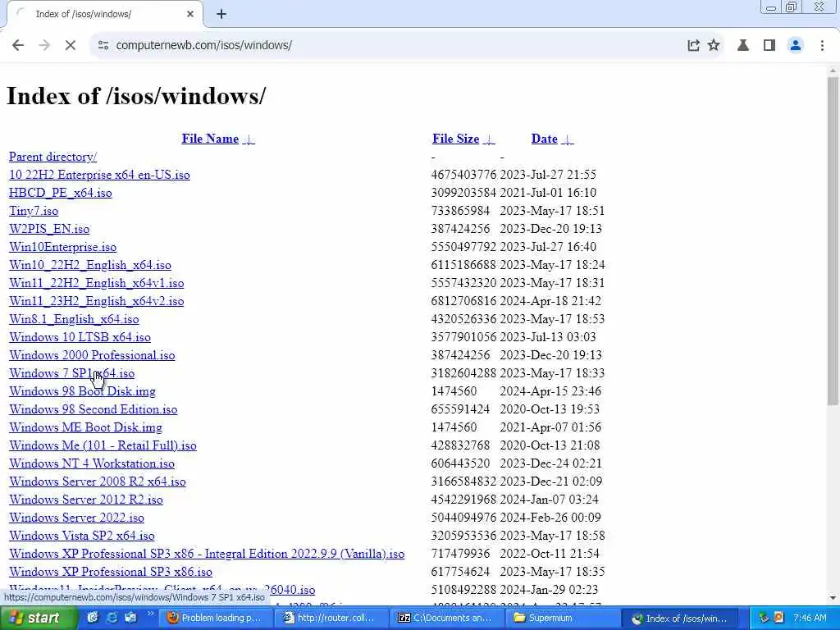Screen dimensions: 840x630
Task: Click the 'Index of /isos/win...' taskbar button
Action: pos(680,619)
